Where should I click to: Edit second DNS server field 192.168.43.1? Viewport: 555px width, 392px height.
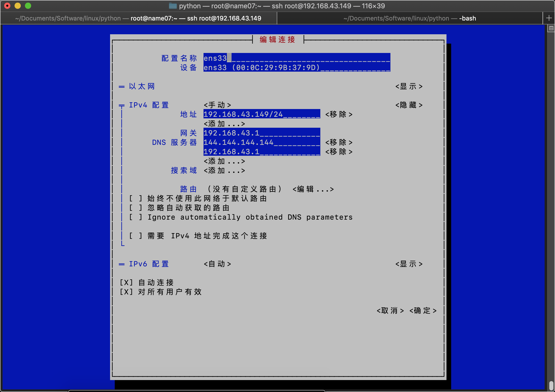pos(262,152)
